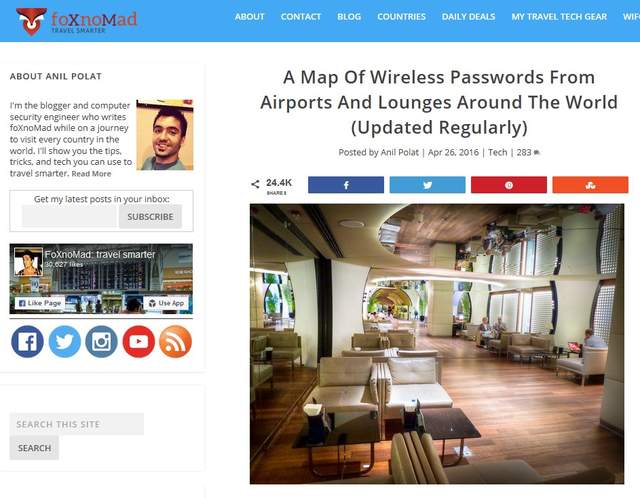Click the foXnoMad fox logo
640x498 pixels.
coord(31,21)
